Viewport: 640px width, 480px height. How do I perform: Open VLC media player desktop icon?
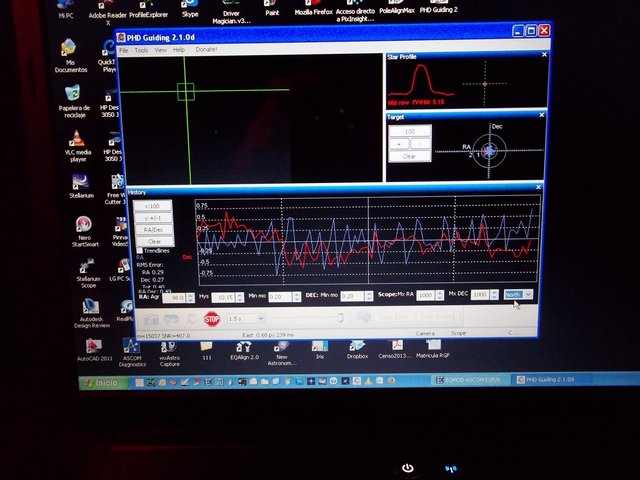(x=78, y=146)
